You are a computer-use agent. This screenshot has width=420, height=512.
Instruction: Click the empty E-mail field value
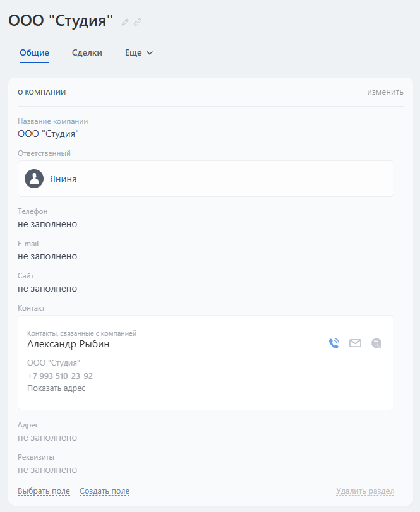coord(47,256)
